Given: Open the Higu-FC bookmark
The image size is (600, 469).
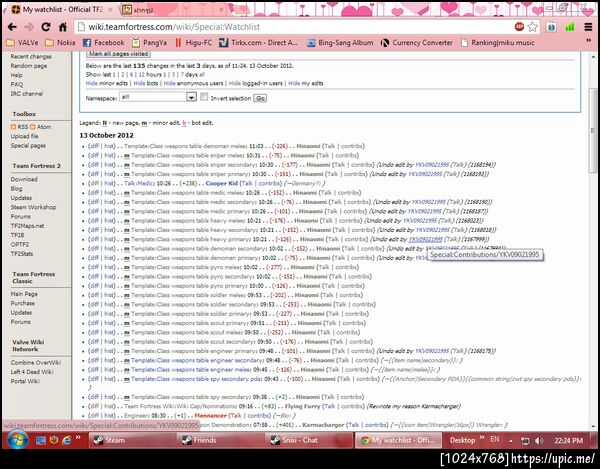Looking at the screenshot, I should pos(193,42).
